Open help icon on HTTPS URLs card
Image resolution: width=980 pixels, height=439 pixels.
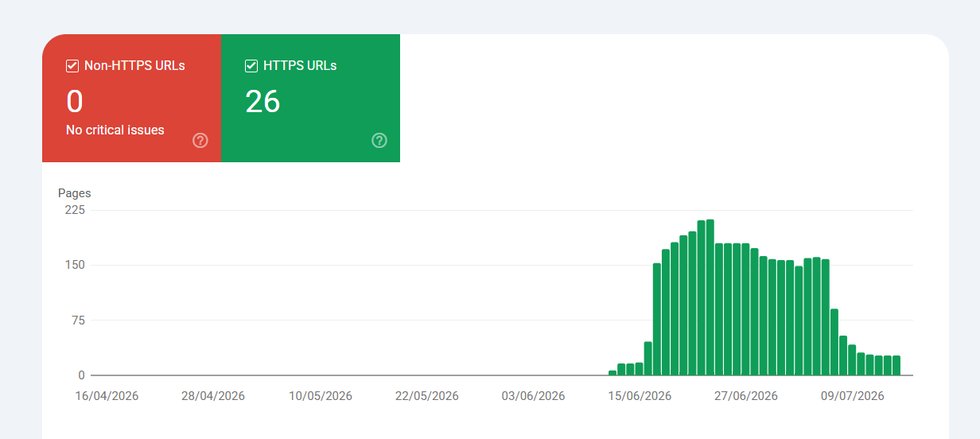click(x=379, y=141)
